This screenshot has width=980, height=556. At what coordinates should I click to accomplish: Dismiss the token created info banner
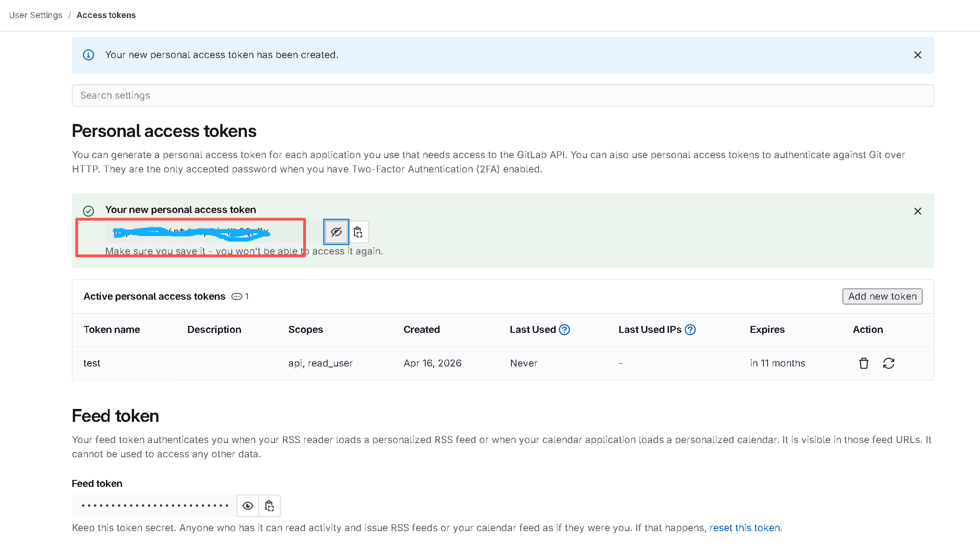click(917, 55)
